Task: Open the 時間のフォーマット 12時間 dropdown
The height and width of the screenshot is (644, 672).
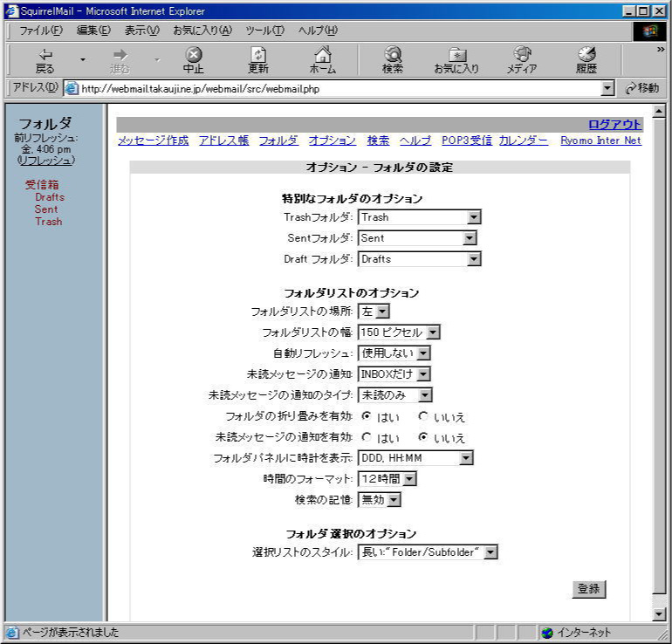Action: tap(387, 478)
